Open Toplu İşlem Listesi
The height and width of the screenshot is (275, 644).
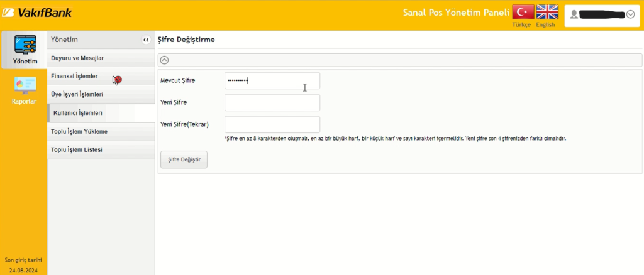77,150
